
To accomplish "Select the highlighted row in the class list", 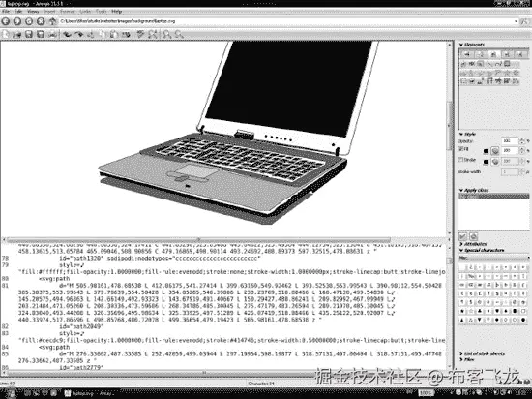I will point(493,196).
